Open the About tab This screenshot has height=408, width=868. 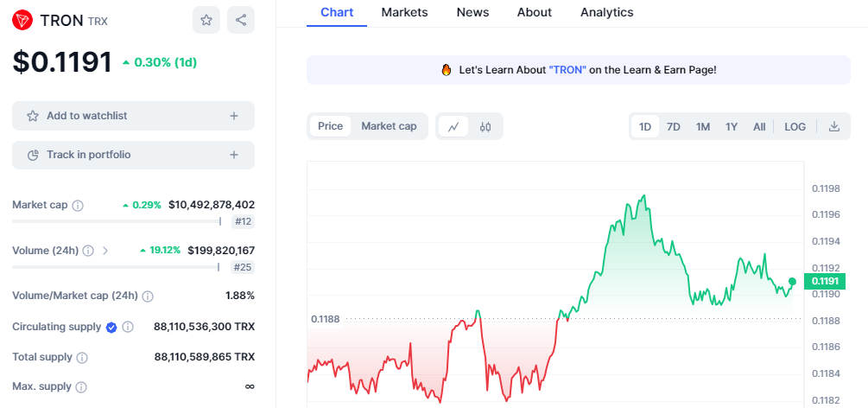click(535, 12)
